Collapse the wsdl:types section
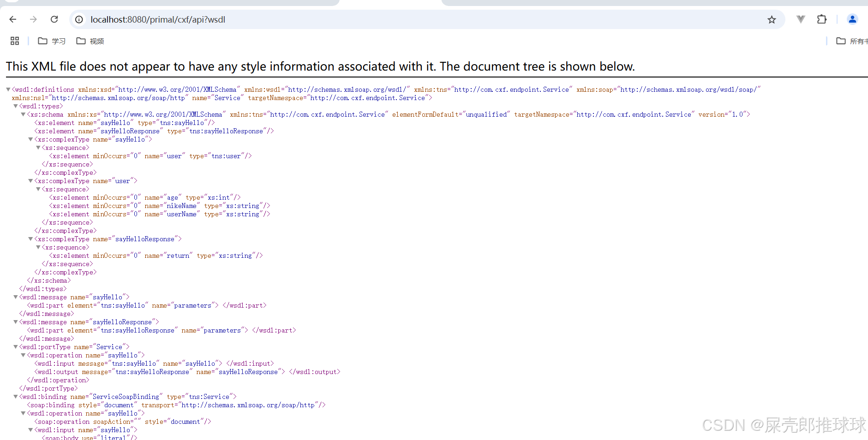868x440 pixels. (x=15, y=106)
